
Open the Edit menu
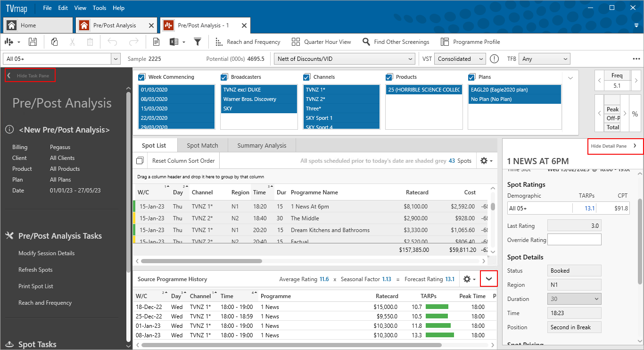tap(63, 8)
